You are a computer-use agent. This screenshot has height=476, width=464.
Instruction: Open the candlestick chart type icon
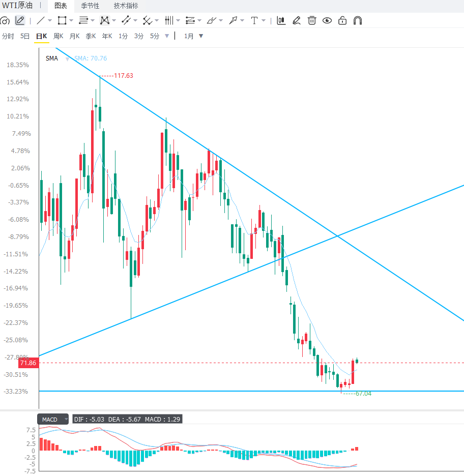pyautogui.click(x=281, y=21)
